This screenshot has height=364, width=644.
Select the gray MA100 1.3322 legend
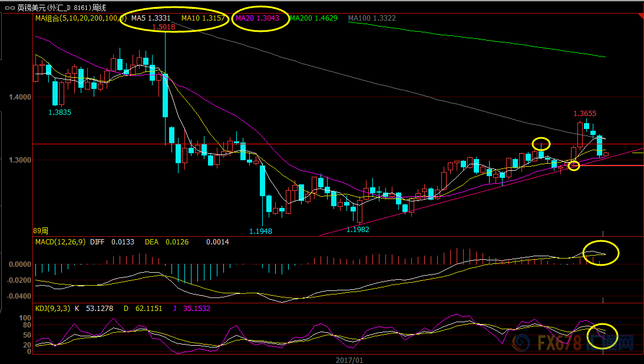coord(372,18)
